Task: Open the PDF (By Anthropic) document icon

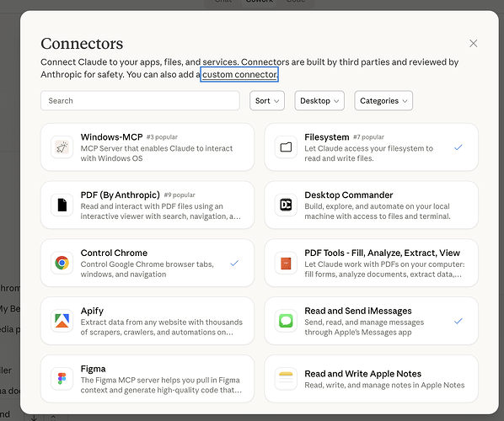Action: 62,205
